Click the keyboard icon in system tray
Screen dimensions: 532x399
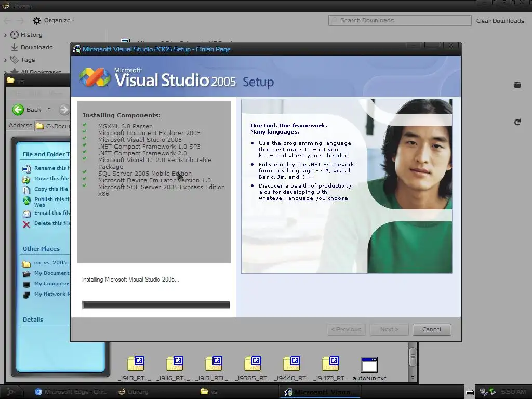(x=470, y=392)
